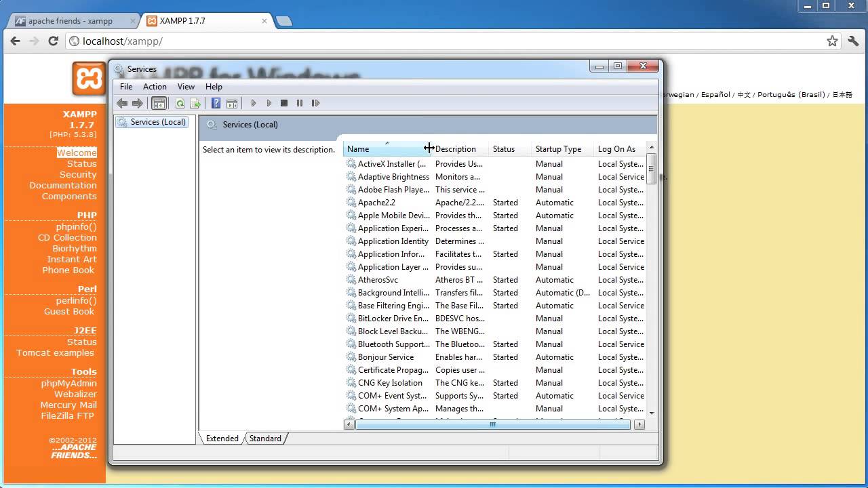Toggle the Show/Hide Action Pane icon

tap(232, 103)
